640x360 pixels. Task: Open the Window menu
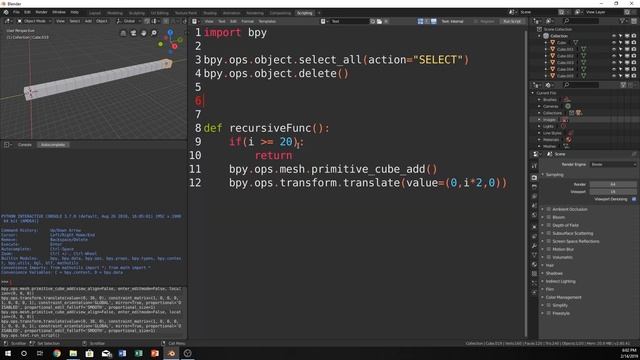(59, 12)
